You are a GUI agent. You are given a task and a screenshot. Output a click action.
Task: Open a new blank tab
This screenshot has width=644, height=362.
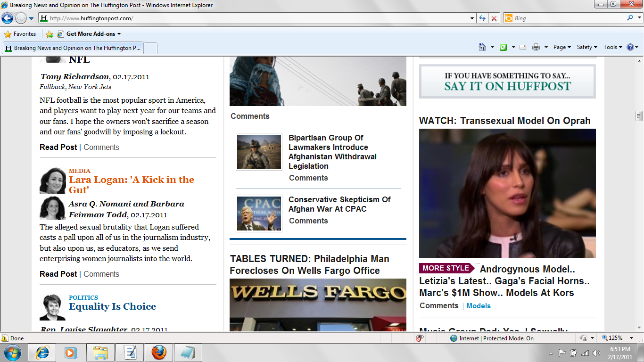(150, 48)
